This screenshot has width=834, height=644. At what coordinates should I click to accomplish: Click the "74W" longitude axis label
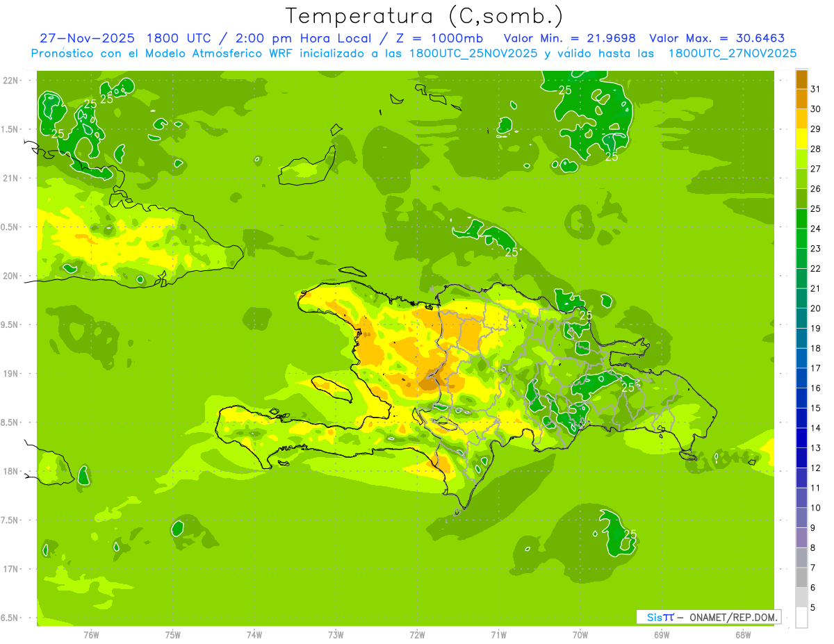pyautogui.click(x=254, y=634)
